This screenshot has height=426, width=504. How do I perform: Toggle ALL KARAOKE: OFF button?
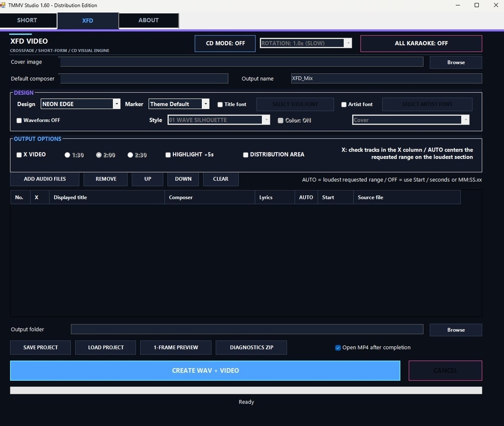point(421,43)
